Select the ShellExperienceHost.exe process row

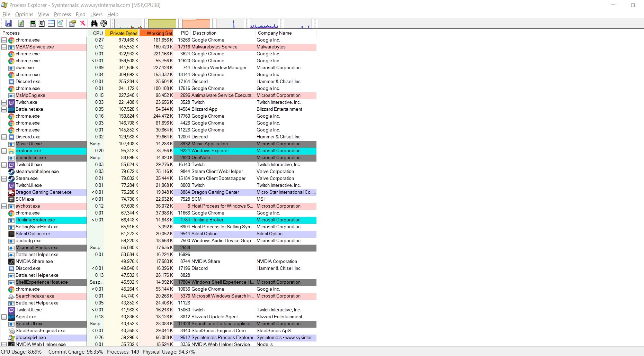(158, 282)
